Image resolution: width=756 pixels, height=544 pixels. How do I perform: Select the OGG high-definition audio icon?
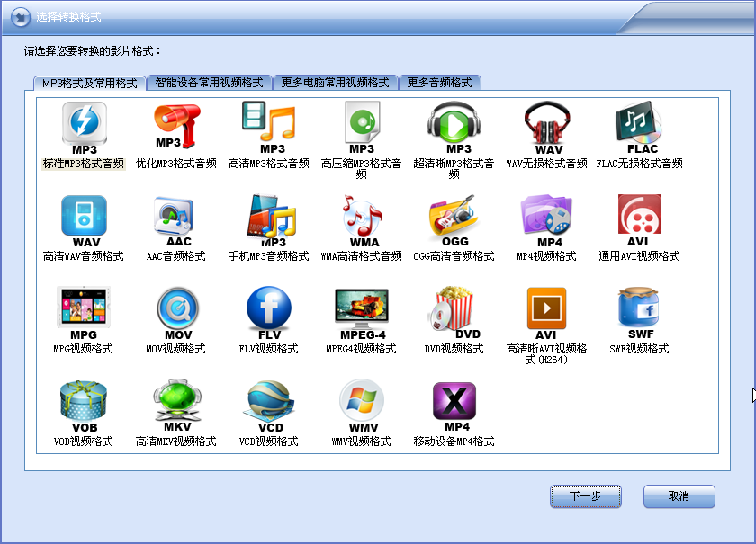click(x=454, y=218)
